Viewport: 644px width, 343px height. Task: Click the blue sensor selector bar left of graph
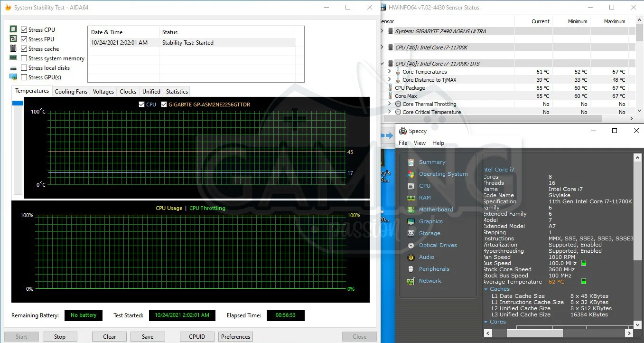pyautogui.click(x=18, y=103)
